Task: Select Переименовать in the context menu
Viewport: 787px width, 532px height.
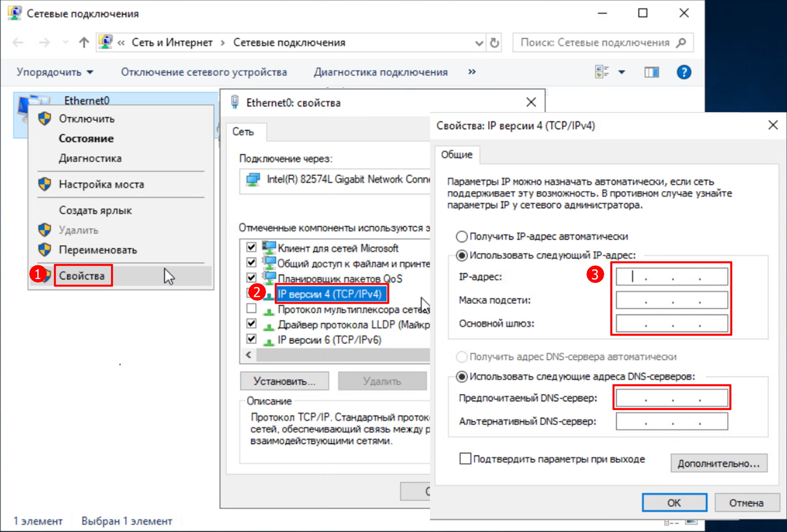Action: [x=98, y=250]
